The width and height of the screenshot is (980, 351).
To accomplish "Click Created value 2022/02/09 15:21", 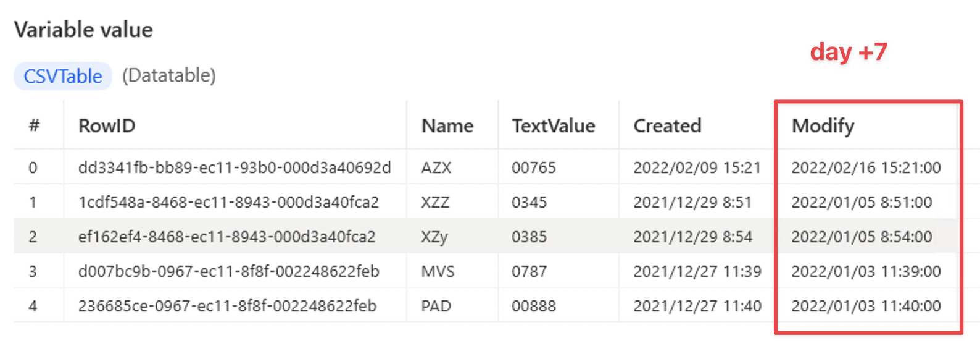I will pyautogui.click(x=697, y=167).
